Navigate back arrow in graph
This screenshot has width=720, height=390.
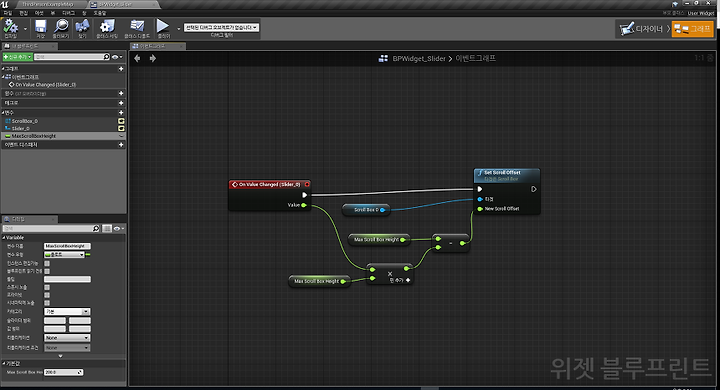137,58
